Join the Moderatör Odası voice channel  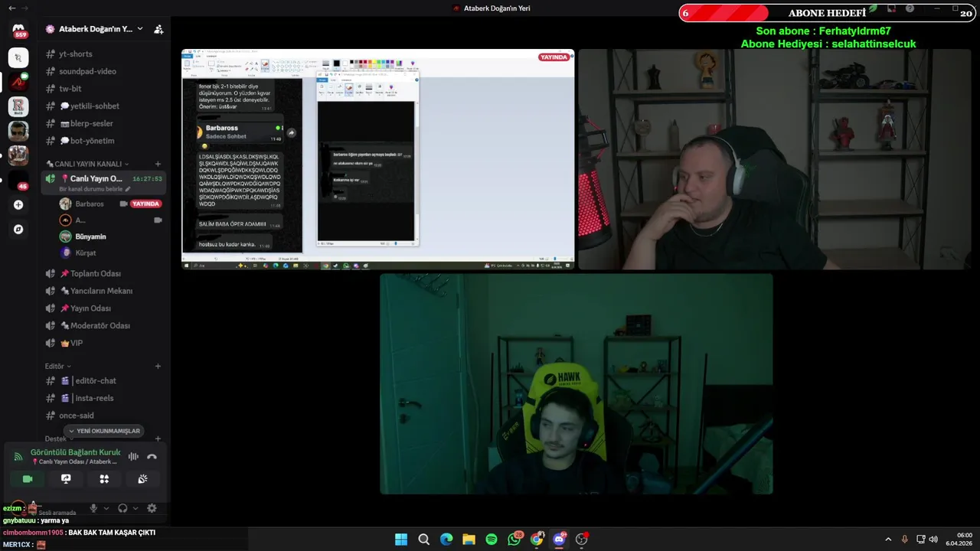[103, 325]
